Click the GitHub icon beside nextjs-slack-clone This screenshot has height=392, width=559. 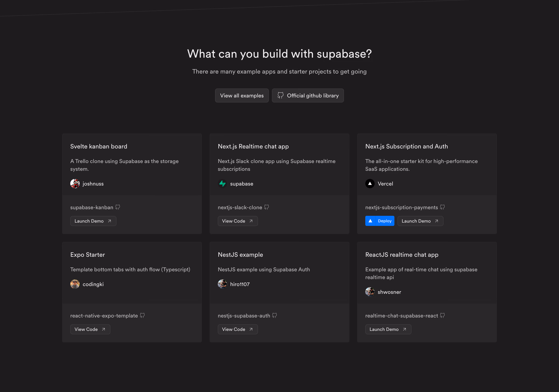(x=267, y=207)
